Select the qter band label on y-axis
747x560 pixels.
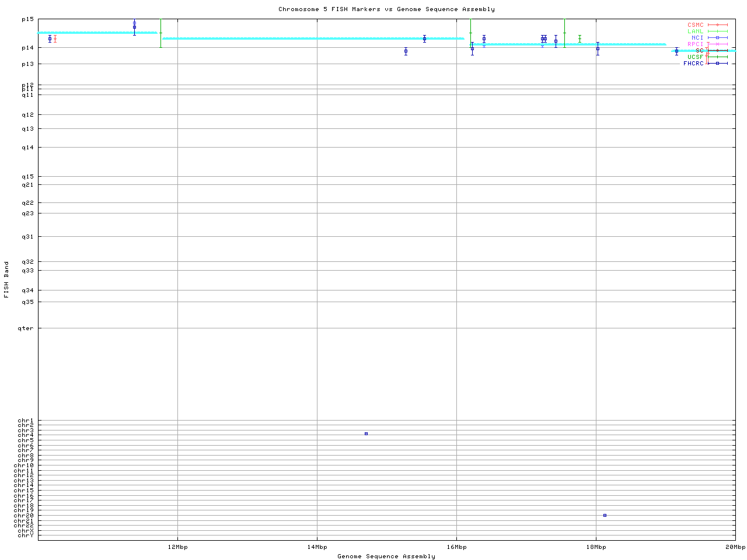27,328
